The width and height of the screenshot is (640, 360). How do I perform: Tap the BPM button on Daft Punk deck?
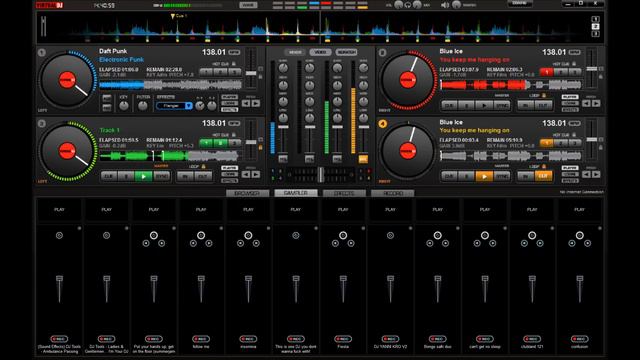tap(234, 52)
